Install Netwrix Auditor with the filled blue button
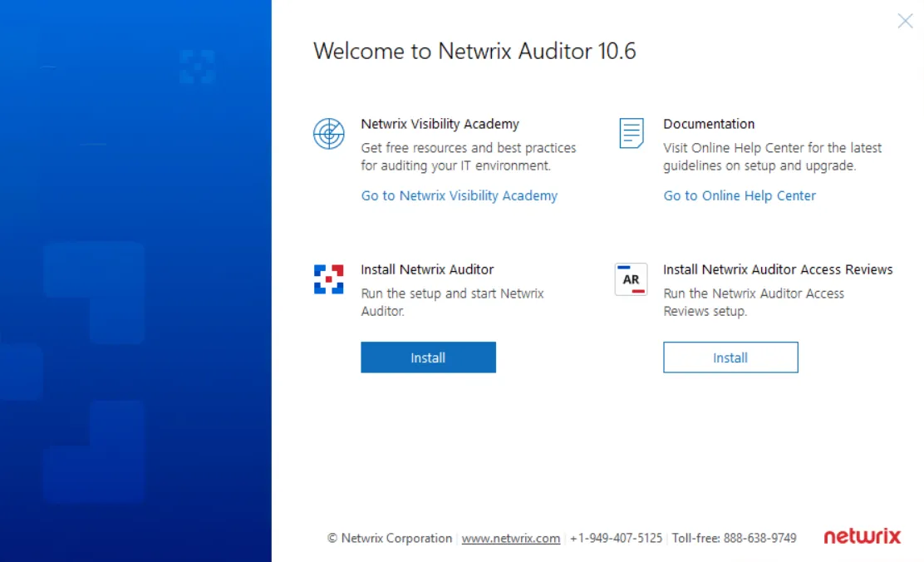 tap(429, 357)
